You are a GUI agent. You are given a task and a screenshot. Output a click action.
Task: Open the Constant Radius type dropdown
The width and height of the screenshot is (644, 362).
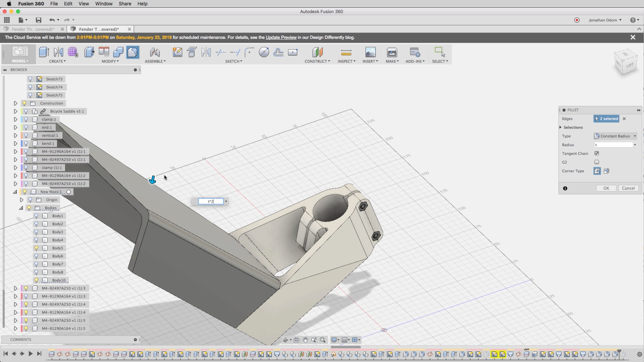615,136
